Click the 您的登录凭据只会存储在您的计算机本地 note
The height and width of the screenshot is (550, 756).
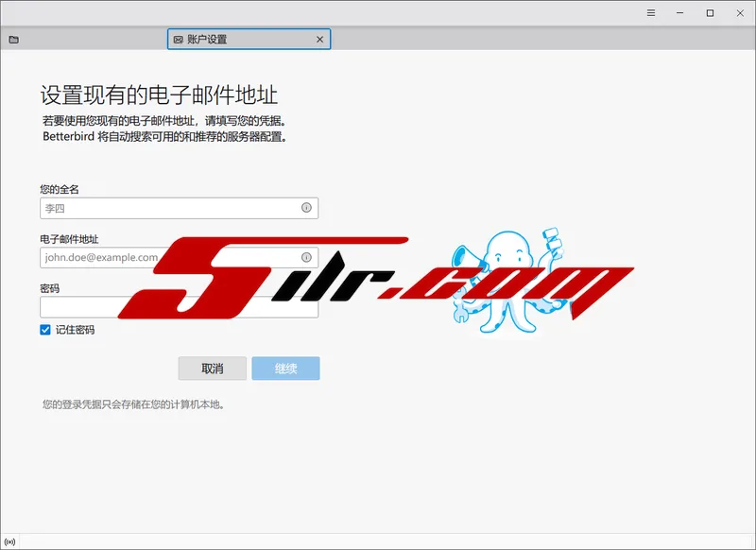click(133, 404)
